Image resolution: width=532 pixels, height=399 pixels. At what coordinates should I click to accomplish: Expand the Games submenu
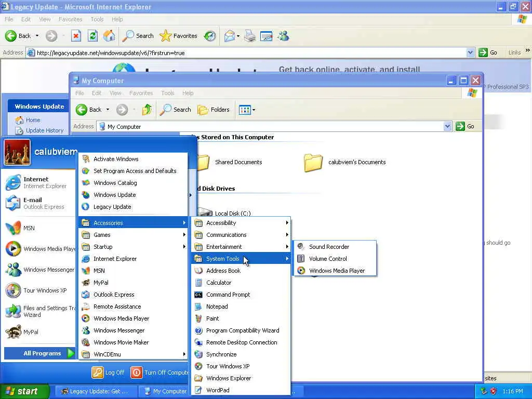[x=133, y=235]
